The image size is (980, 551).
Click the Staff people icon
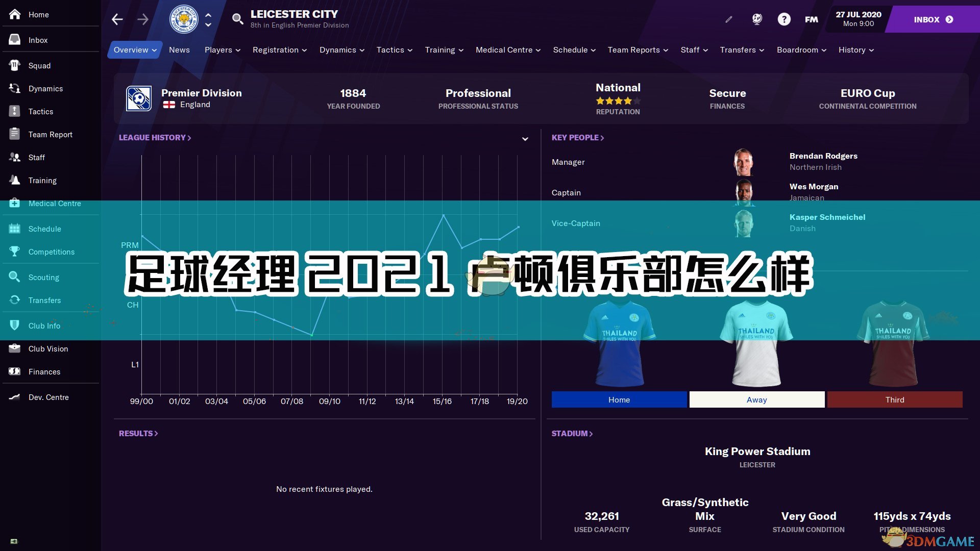point(15,157)
